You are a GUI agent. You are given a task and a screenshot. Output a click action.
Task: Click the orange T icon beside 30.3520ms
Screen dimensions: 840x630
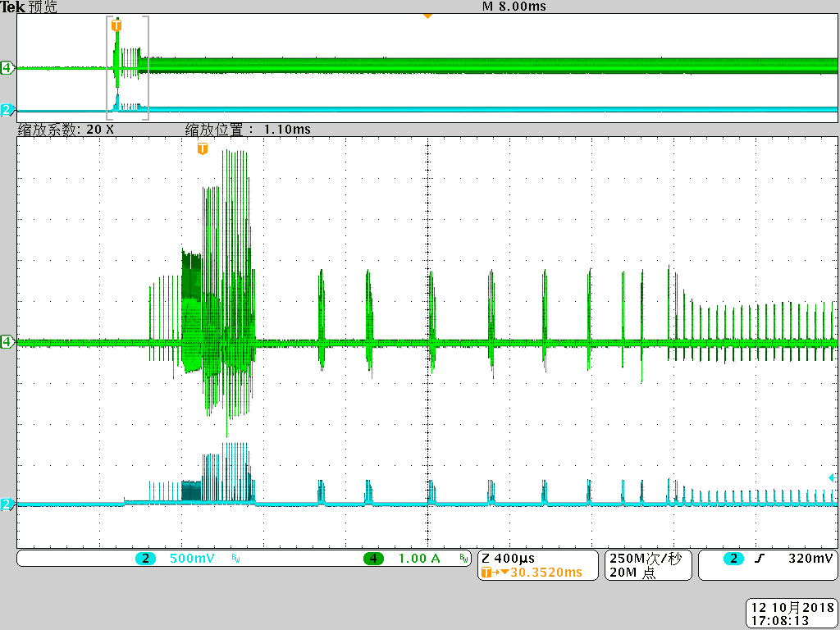tap(486, 573)
